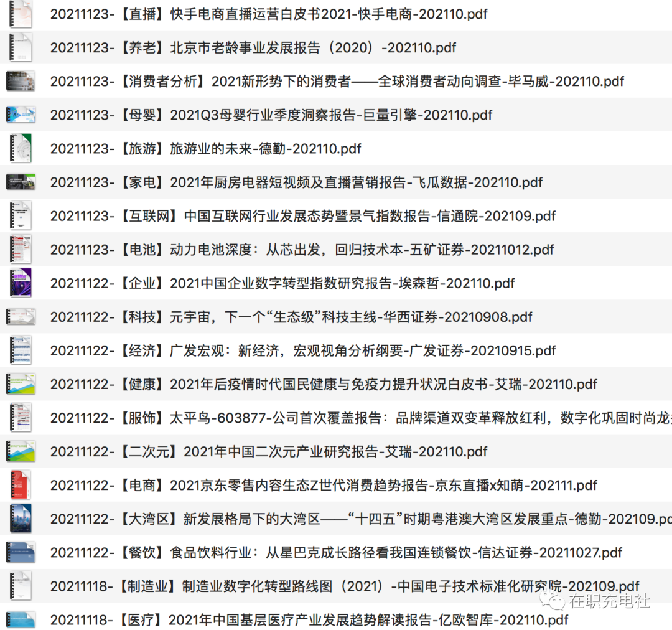This screenshot has height=630, width=672.
Task: Click the icon beside 太平鸟 服饰 PDF
Action: 21,417
